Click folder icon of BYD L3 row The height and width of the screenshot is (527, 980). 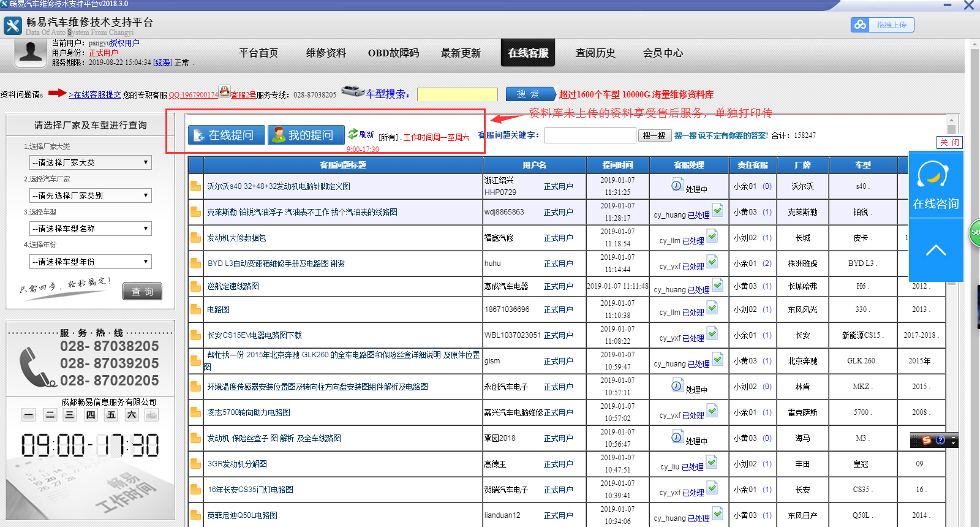(x=195, y=263)
